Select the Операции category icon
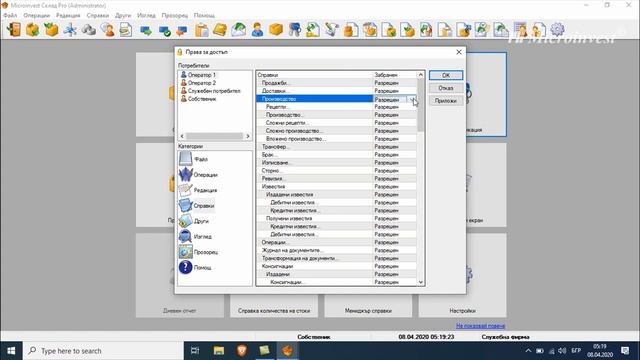 coord(185,174)
